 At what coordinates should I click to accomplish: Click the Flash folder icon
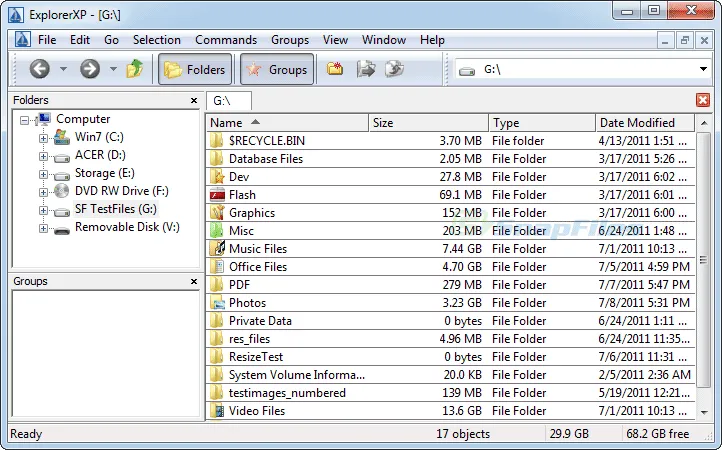[217, 195]
